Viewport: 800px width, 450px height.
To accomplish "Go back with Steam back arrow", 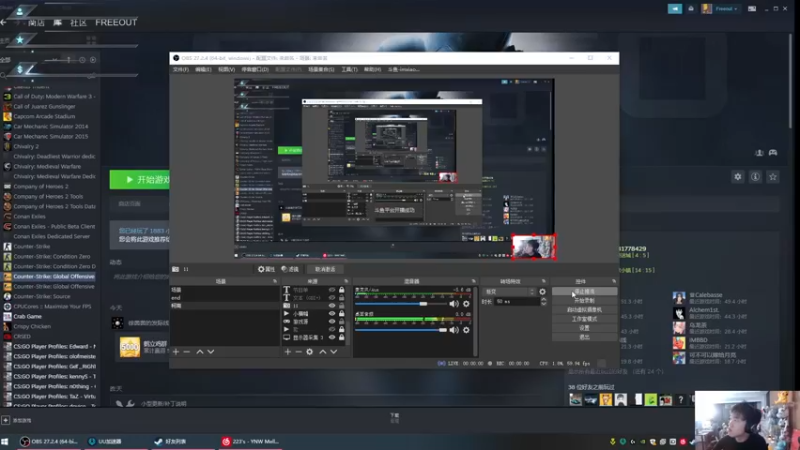I will (x=4, y=22).
